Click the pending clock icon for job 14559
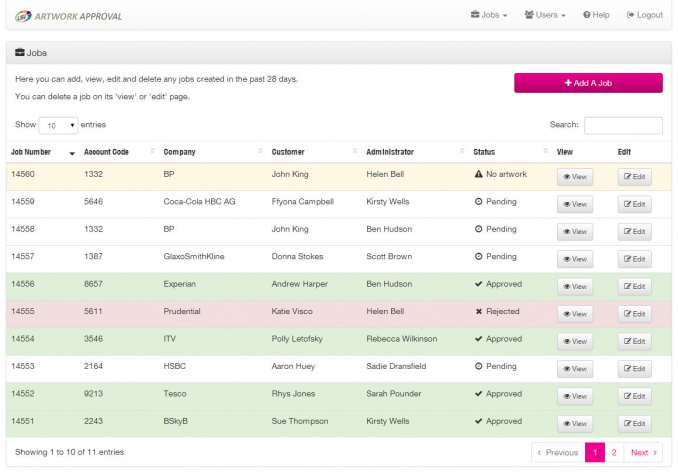 478,202
